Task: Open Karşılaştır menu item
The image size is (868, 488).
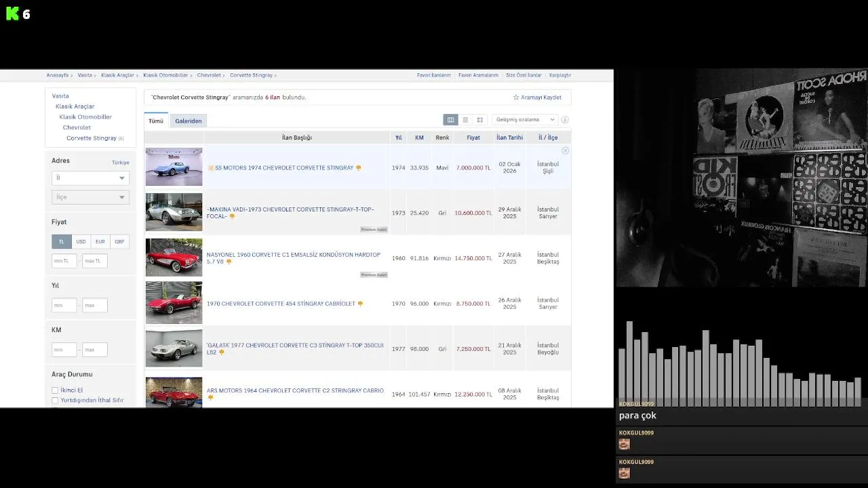Action: tap(560, 75)
